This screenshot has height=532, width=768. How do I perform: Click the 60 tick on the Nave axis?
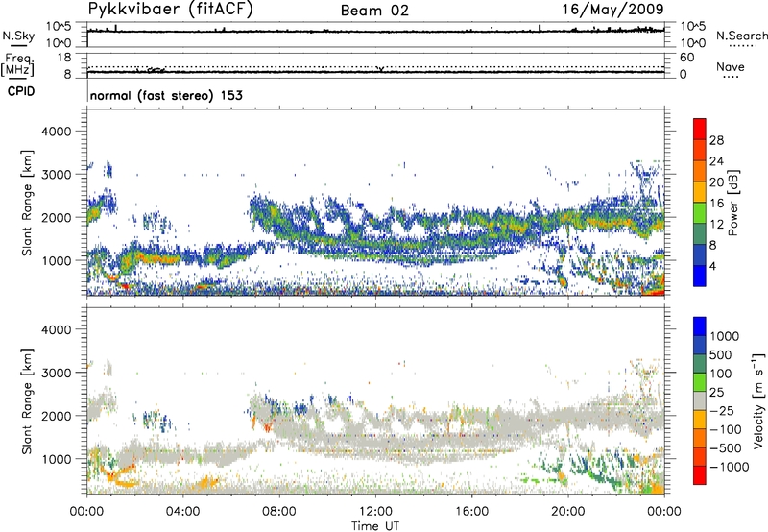pos(687,58)
